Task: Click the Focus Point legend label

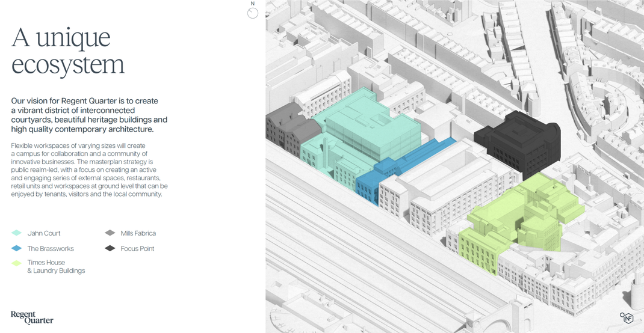Action: pos(137,249)
